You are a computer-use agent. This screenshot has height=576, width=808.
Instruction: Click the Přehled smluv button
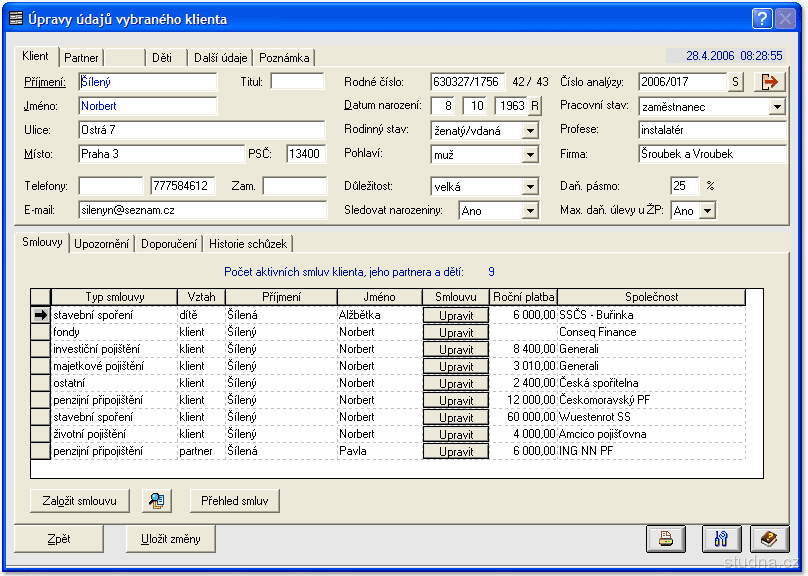click(x=235, y=500)
